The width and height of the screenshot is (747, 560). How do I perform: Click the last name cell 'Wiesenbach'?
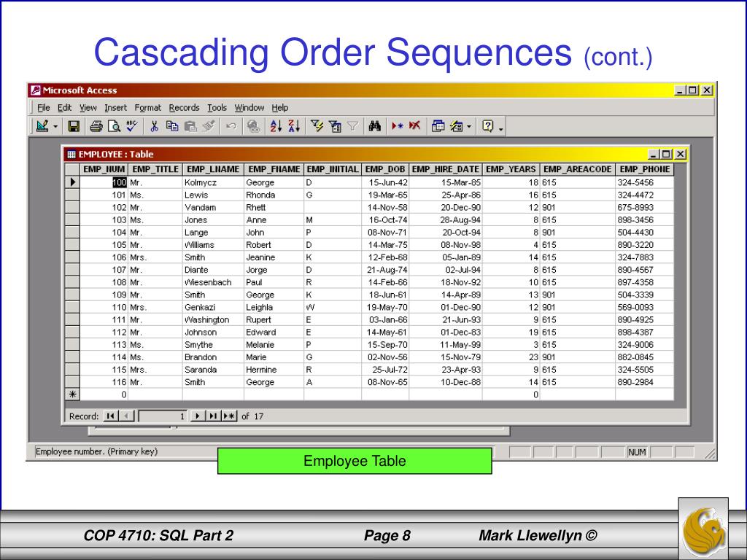(x=213, y=282)
